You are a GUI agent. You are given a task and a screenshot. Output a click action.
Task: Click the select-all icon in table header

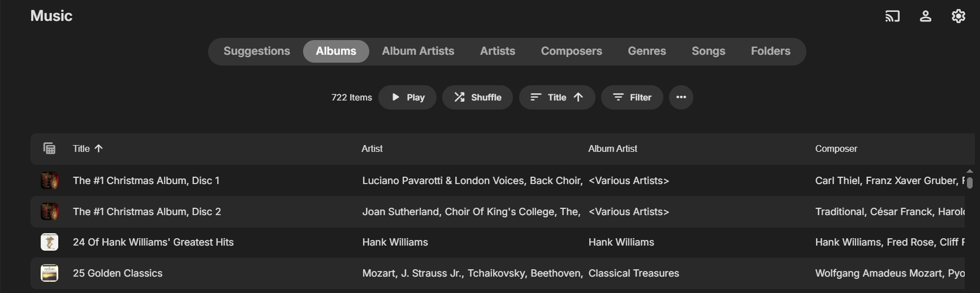(49, 148)
